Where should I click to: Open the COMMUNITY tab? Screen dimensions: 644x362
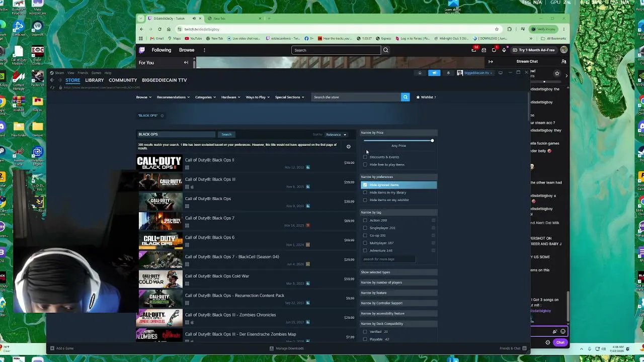point(123,80)
